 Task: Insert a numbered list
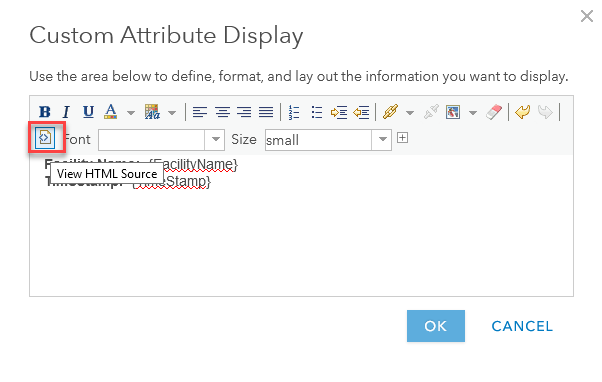(294, 112)
